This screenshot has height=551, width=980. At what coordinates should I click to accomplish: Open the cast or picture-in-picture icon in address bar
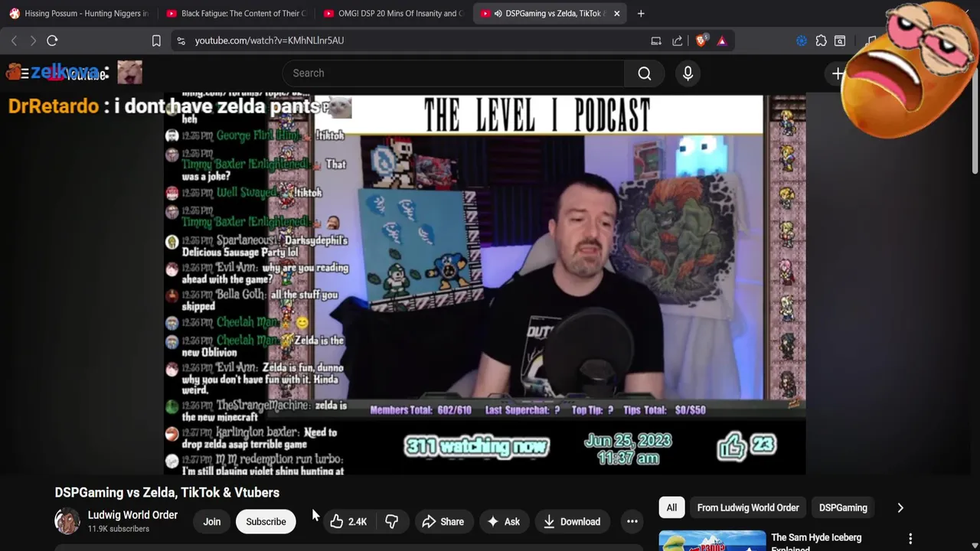[x=656, y=41]
